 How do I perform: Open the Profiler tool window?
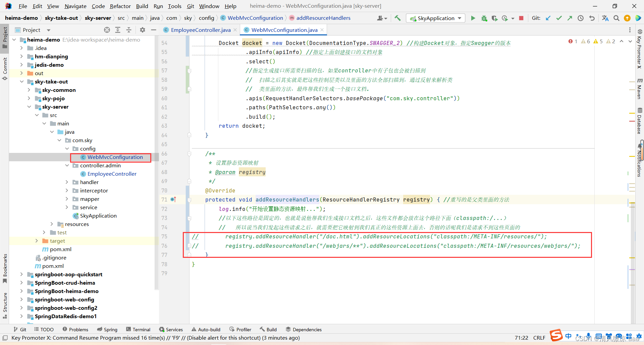pyautogui.click(x=240, y=330)
